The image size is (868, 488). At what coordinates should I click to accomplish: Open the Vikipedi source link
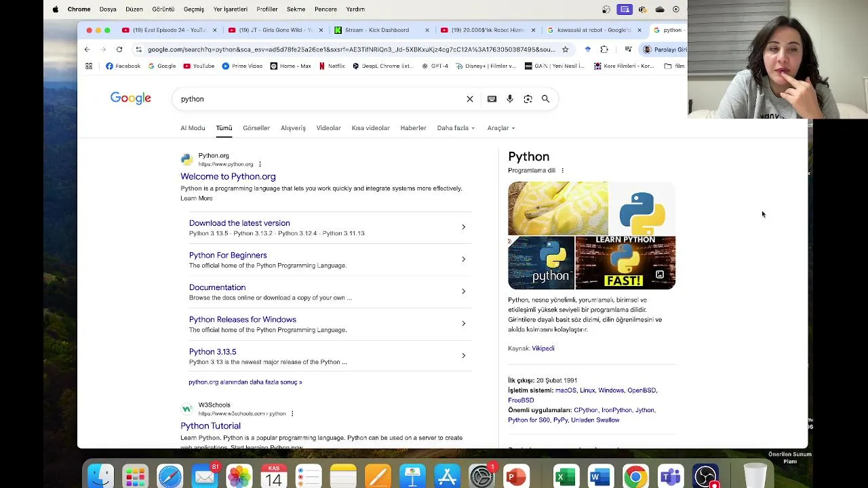point(543,348)
